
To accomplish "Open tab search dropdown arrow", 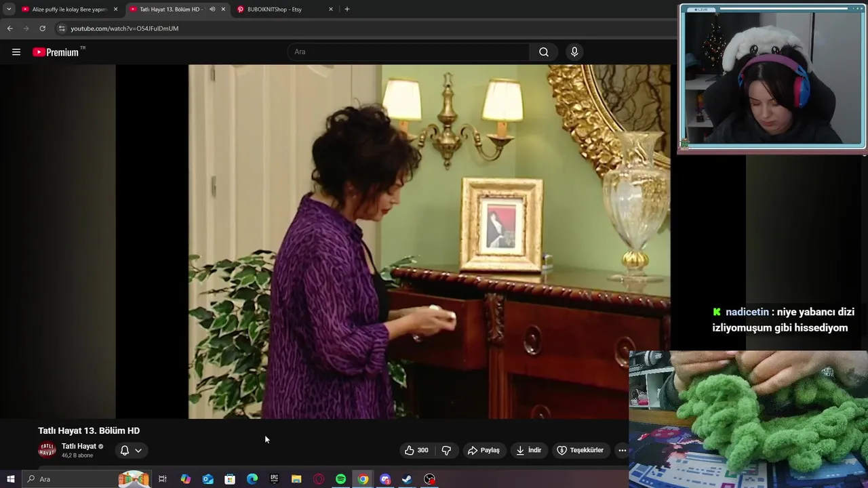I will (x=9, y=9).
